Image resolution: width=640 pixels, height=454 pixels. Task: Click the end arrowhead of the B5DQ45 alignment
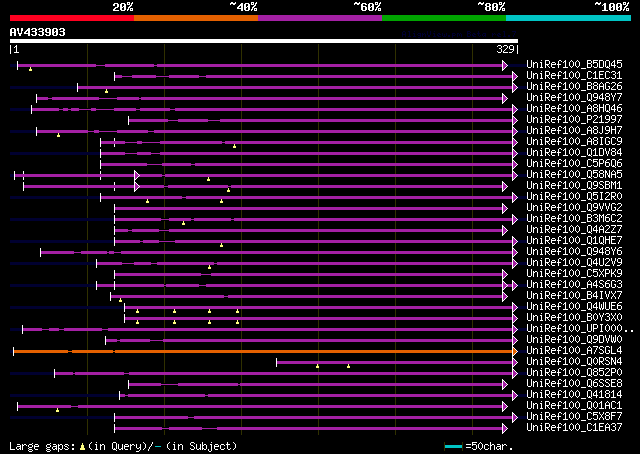(x=505, y=65)
